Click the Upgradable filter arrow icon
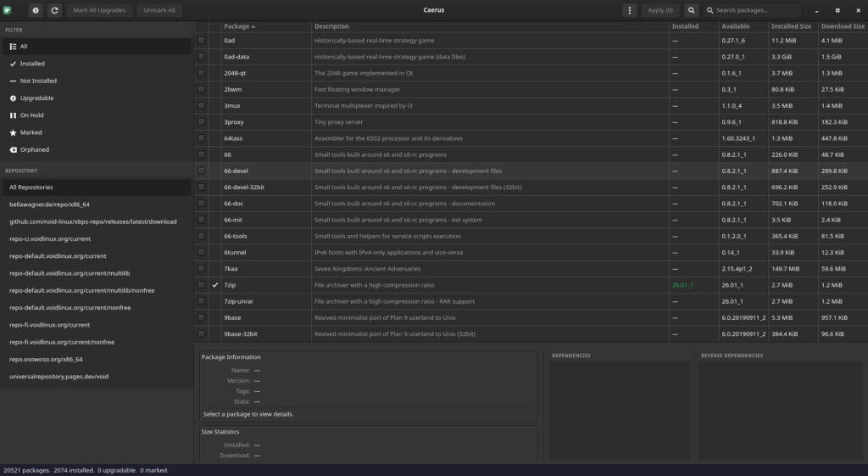The image size is (868, 476). coord(13,98)
